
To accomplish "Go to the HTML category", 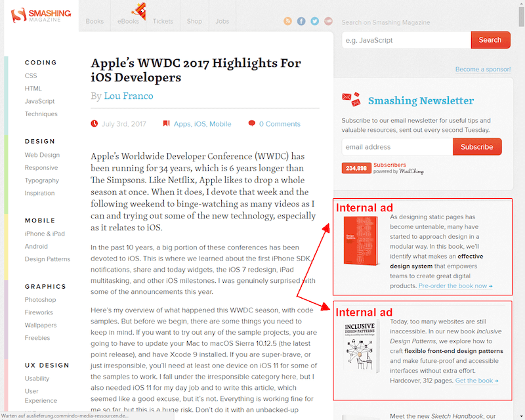I will tap(33, 89).
